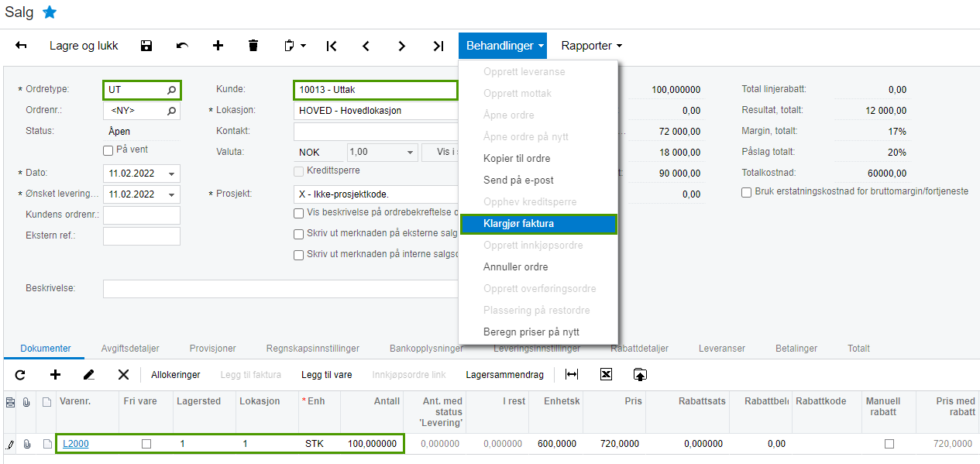Select Klargjør faktura from the menu
Image resolution: width=980 pixels, height=464 pixels.
point(538,224)
